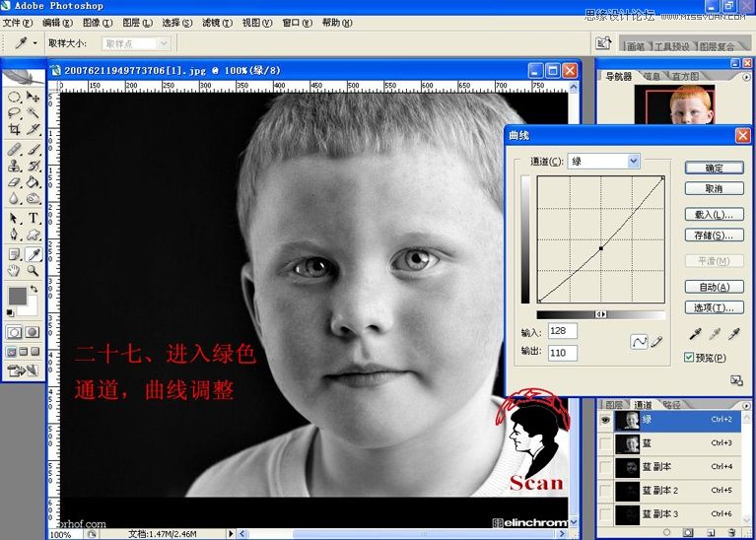Select the Magic Wand tool
Image resolution: width=756 pixels, height=540 pixels.
click(33, 112)
